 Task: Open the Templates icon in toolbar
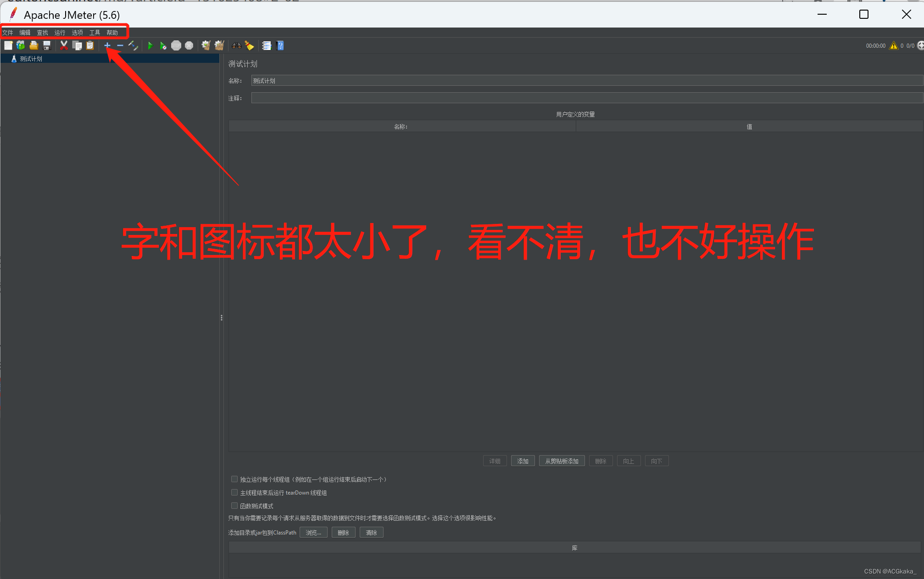[21, 45]
